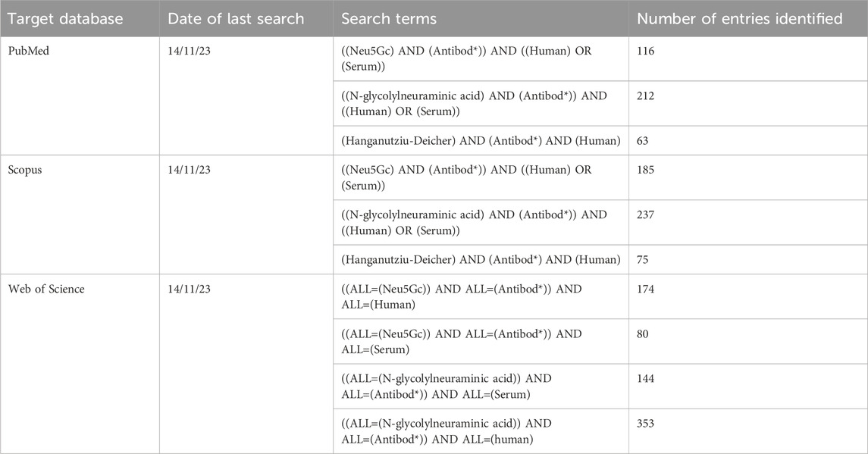Image resolution: width=868 pixels, height=454 pixels.
Task: Click the entry count 144
Action: pyautogui.click(x=645, y=379)
